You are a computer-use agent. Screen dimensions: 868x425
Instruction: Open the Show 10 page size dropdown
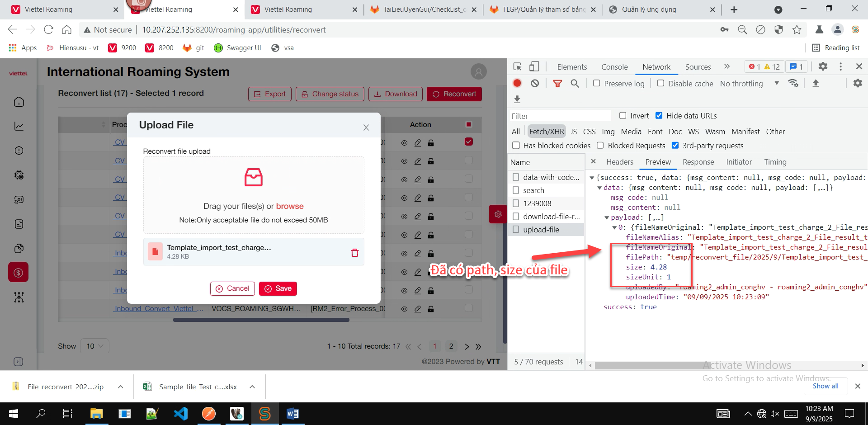pos(94,346)
